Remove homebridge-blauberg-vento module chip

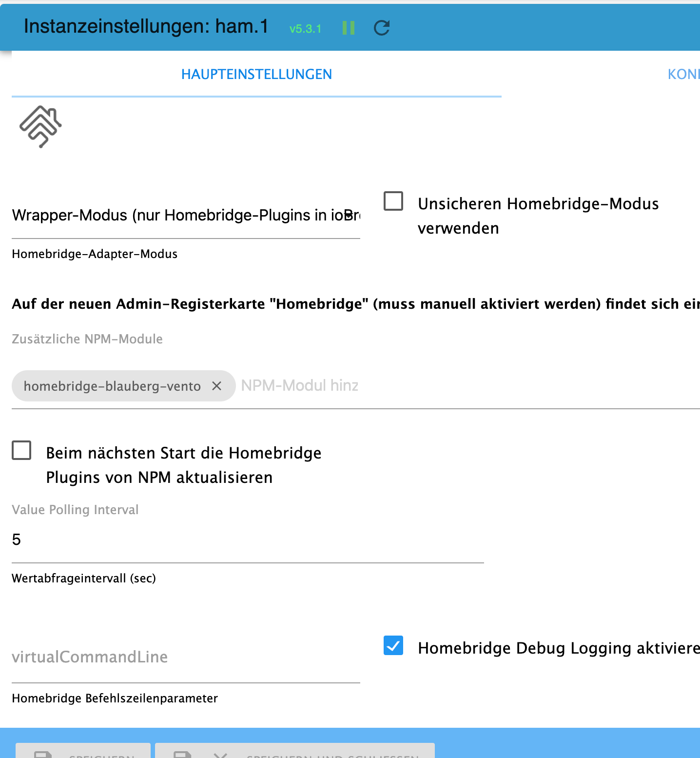[x=217, y=386]
